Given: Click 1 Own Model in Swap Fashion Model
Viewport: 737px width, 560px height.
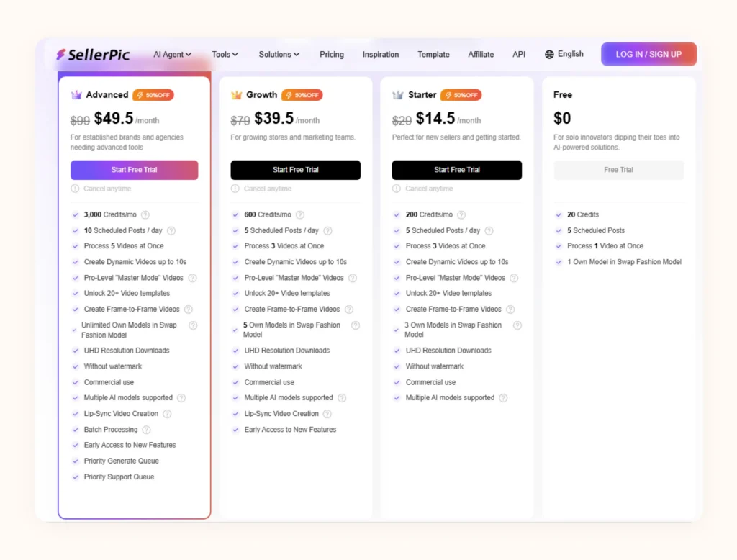Looking at the screenshot, I should (x=624, y=262).
